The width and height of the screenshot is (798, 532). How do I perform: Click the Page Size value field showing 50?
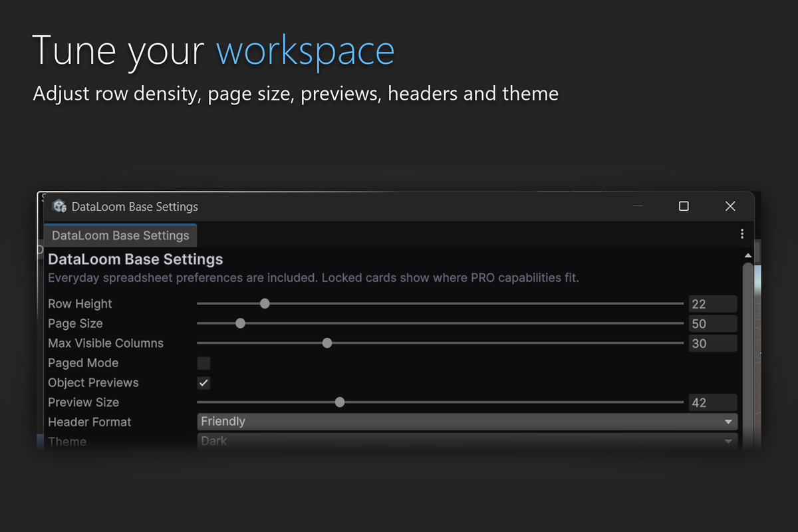pos(713,324)
